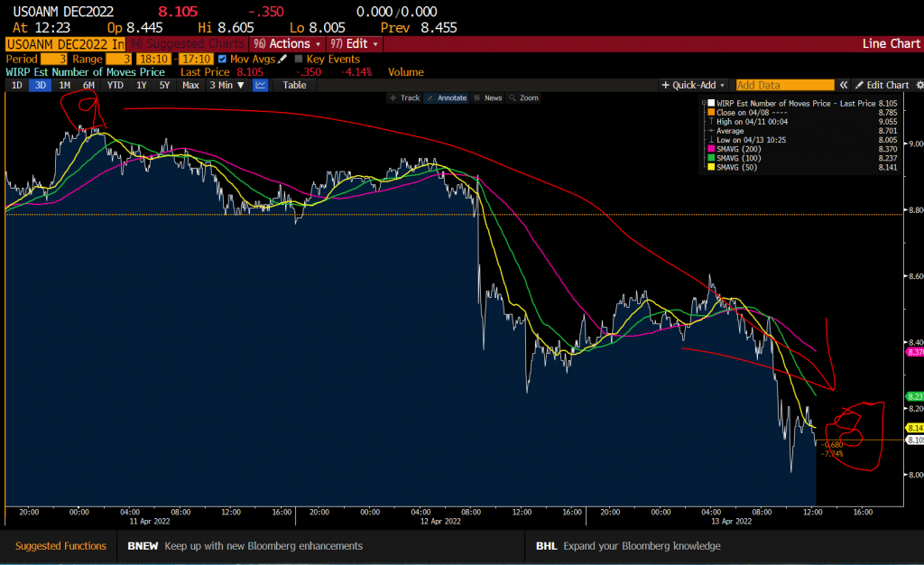Expand the Quick-Add dropdown
The width and height of the screenshot is (924, 565).
pos(693,86)
